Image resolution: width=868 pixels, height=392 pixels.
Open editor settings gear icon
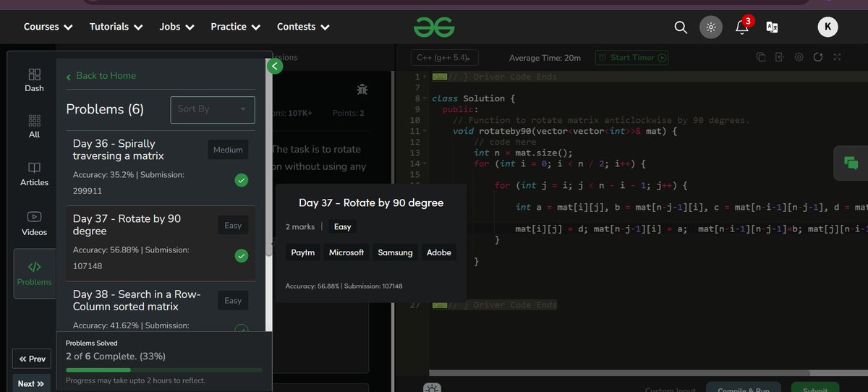click(x=799, y=58)
